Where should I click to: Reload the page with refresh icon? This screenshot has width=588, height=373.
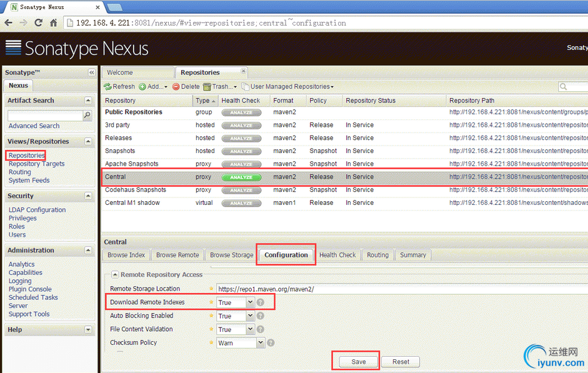point(38,23)
